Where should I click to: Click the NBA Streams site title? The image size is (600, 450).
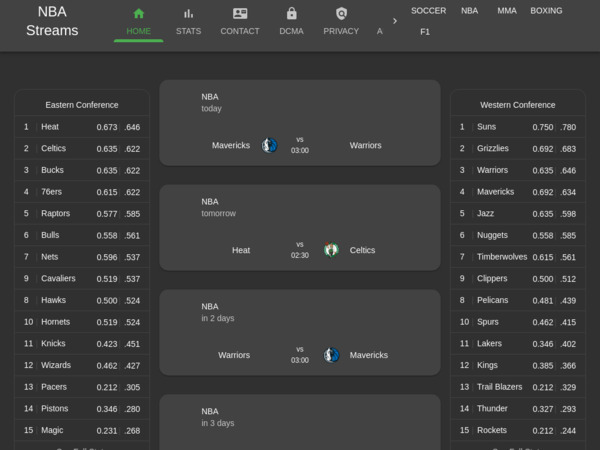pos(52,21)
